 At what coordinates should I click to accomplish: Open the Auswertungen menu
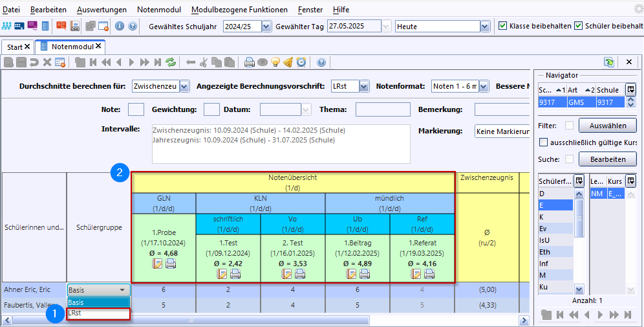(102, 10)
